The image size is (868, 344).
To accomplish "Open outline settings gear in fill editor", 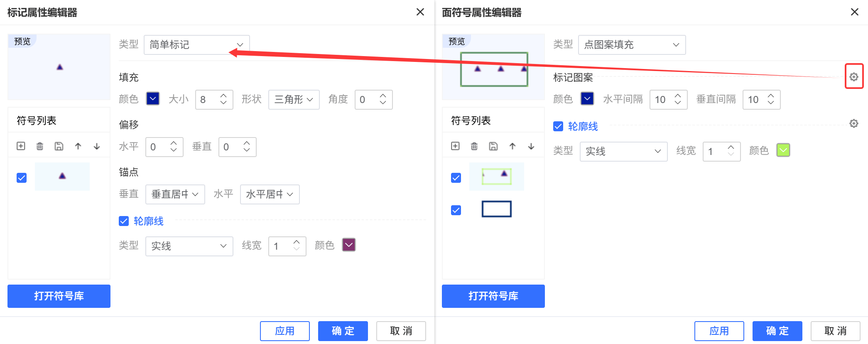I will pos(854,123).
